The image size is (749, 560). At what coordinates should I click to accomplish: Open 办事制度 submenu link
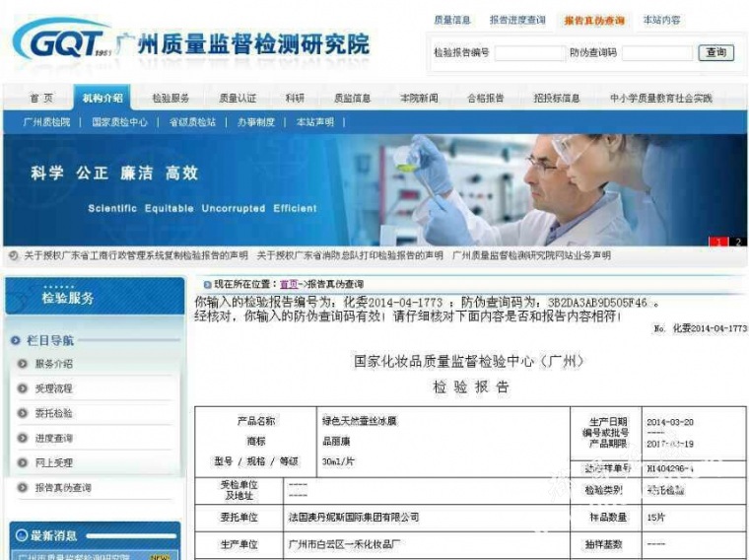[x=256, y=122]
